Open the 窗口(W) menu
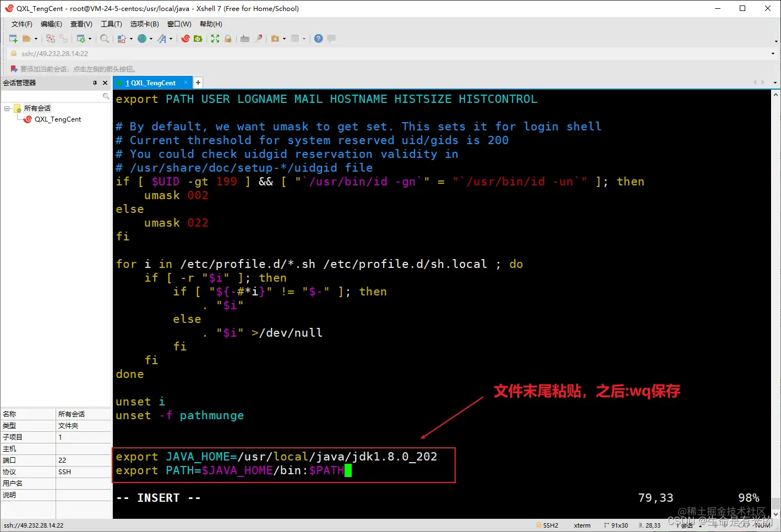781x532 pixels. [x=179, y=24]
